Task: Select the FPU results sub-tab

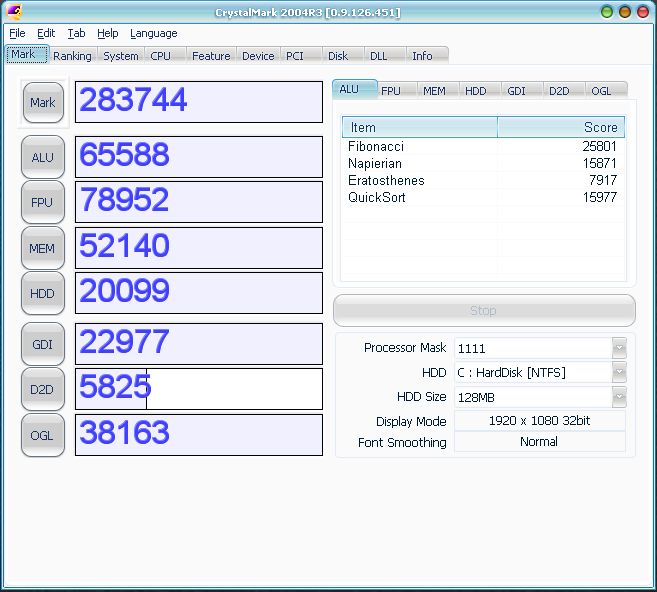Action: [x=396, y=90]
